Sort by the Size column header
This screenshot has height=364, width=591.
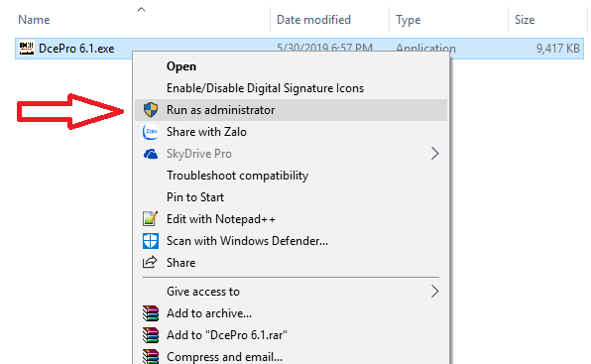(x=525, y=20)
